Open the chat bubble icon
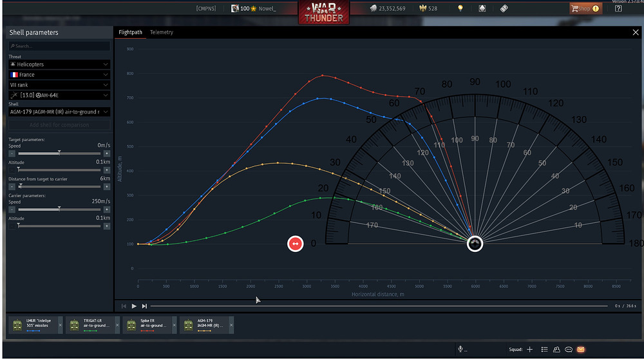Image resolution: width=644 pixels, height=359 pixels. coord(569,349)
